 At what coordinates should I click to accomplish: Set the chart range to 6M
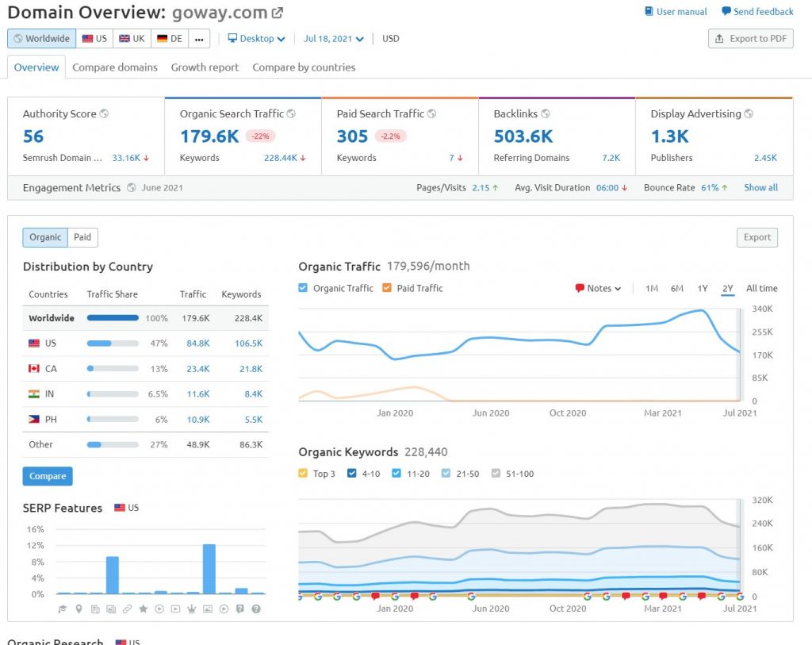[677, 289]
